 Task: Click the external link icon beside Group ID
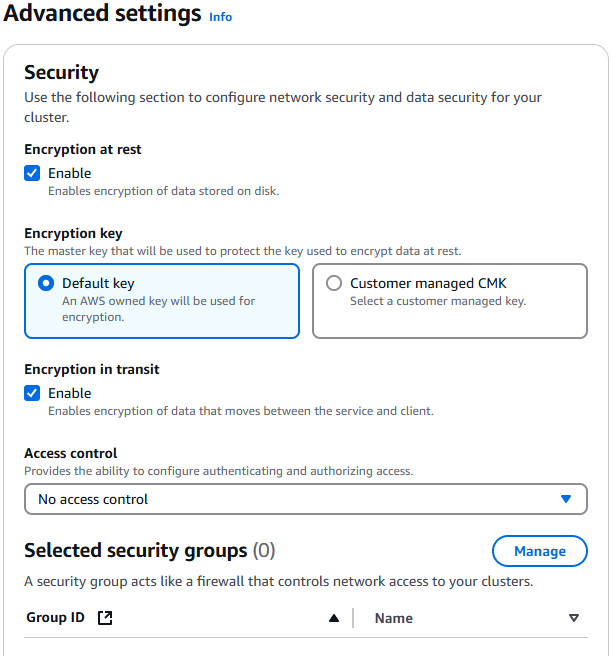tap(105, 618)
